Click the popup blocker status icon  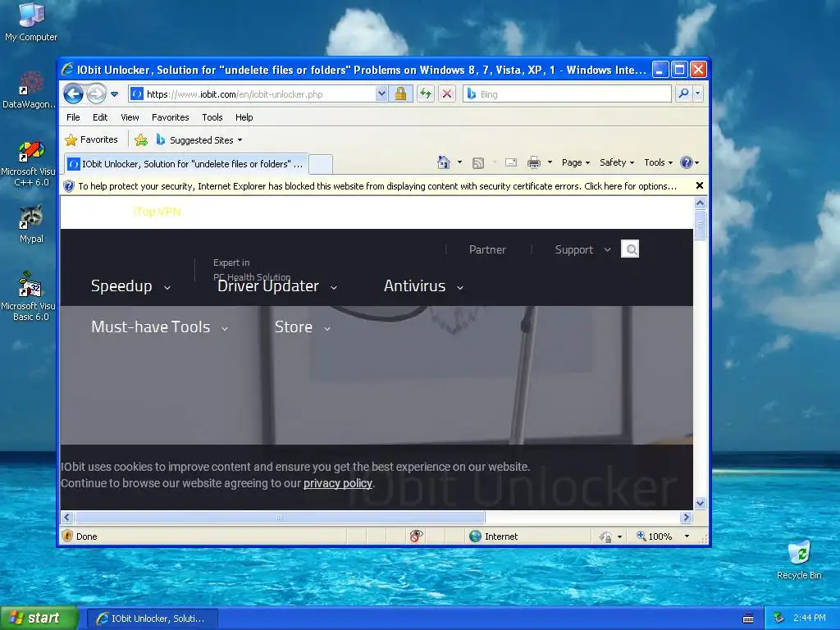click(x=416, y=536)
